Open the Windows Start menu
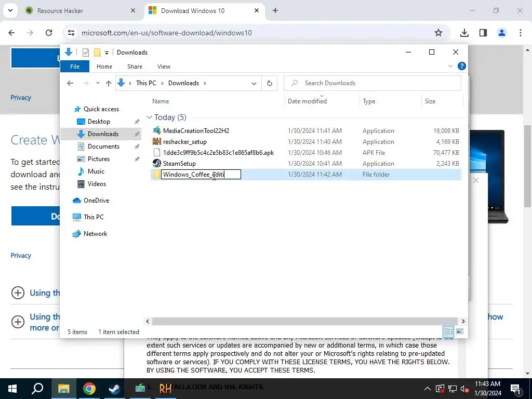The height and width of the screenshot is (399, 532). (12, 389)
